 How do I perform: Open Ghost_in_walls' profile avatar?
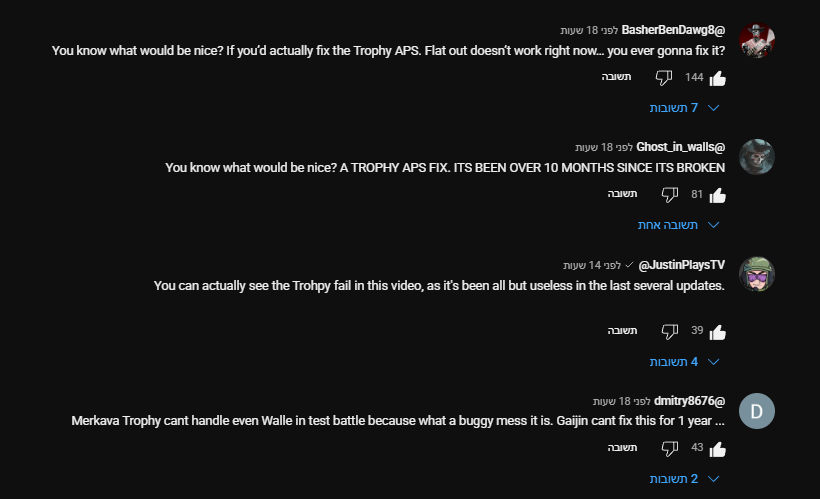click(757, 157)
